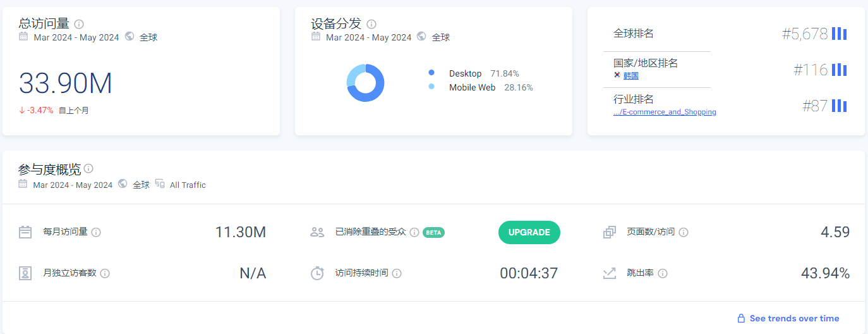Click the #87 industry rank value
868x334 pixels.
815,106
